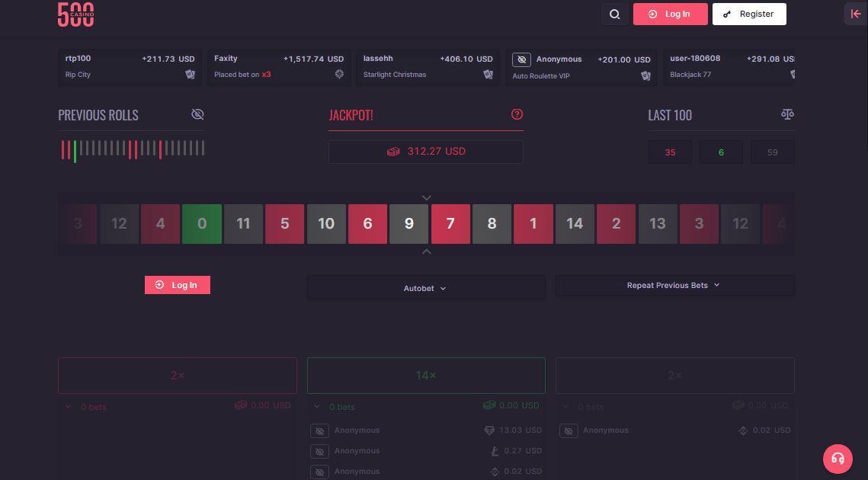Click the cards icon on rtp100 win
868x480 pixels.
pyautogui.click(x=190, y=75)
